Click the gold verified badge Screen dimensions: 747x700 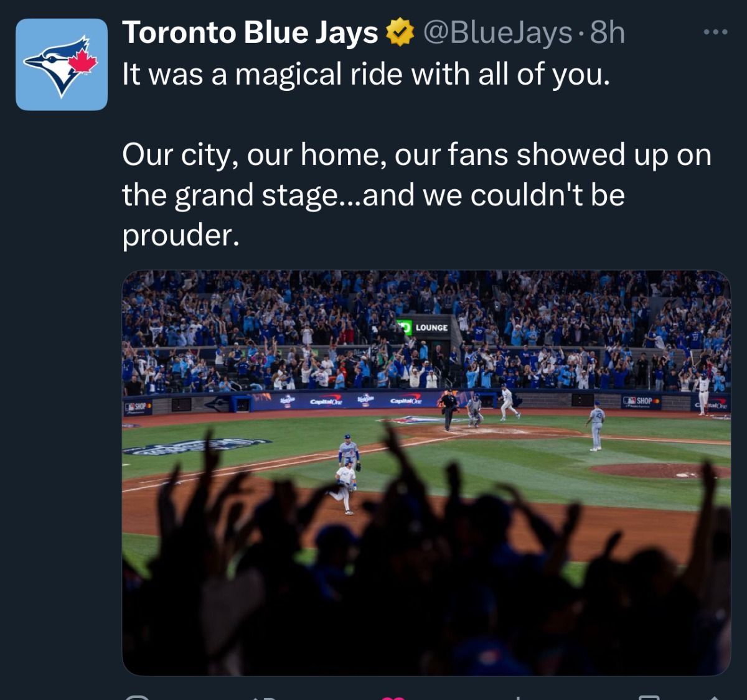(x=400, y=33)
